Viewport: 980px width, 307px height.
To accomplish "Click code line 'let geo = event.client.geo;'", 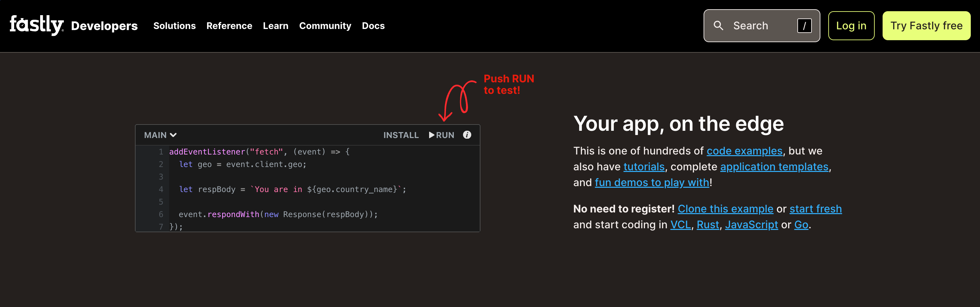I will (x=243, y=164).
